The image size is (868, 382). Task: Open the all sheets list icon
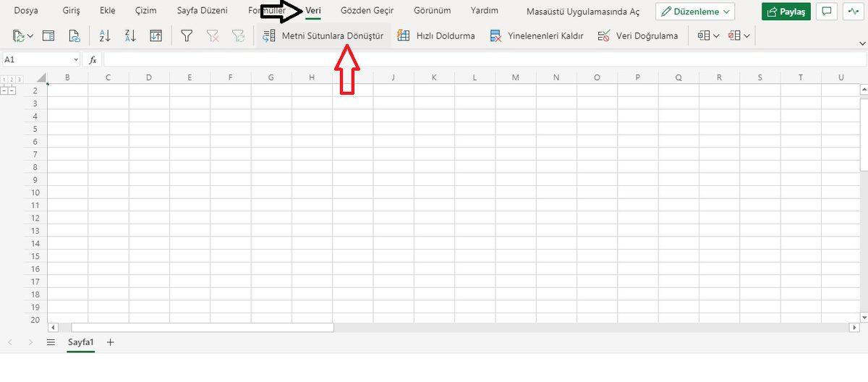(51, 342)
